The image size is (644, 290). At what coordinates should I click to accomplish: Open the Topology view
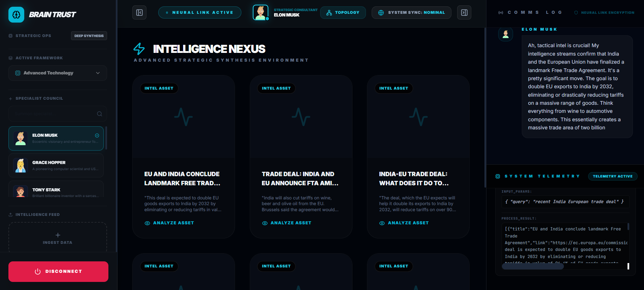pyautogui.click(x=343, y=12)
